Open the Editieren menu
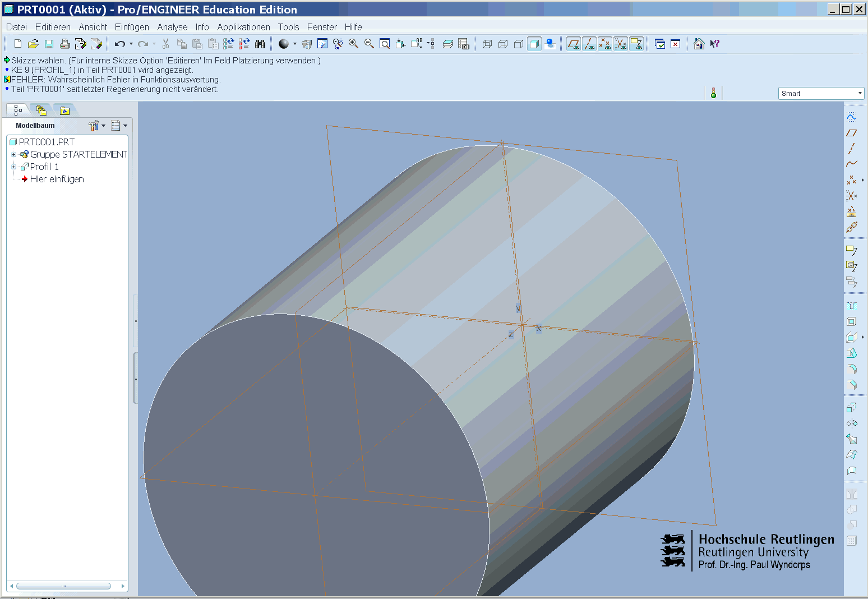Screen dimensions: 868x599 click(53, 27)
